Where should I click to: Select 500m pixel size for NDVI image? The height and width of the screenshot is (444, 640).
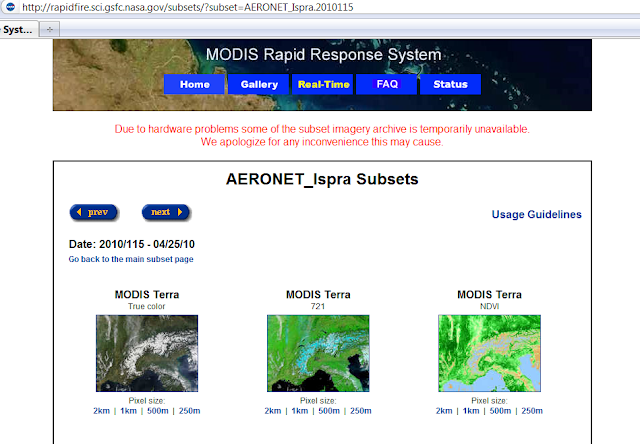(500, 411)
